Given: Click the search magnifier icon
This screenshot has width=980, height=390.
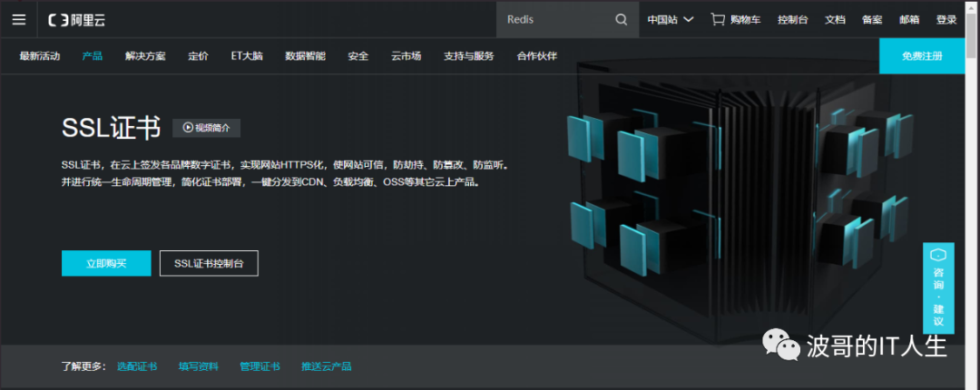Looking at the screenshot, I should [621, 19].
